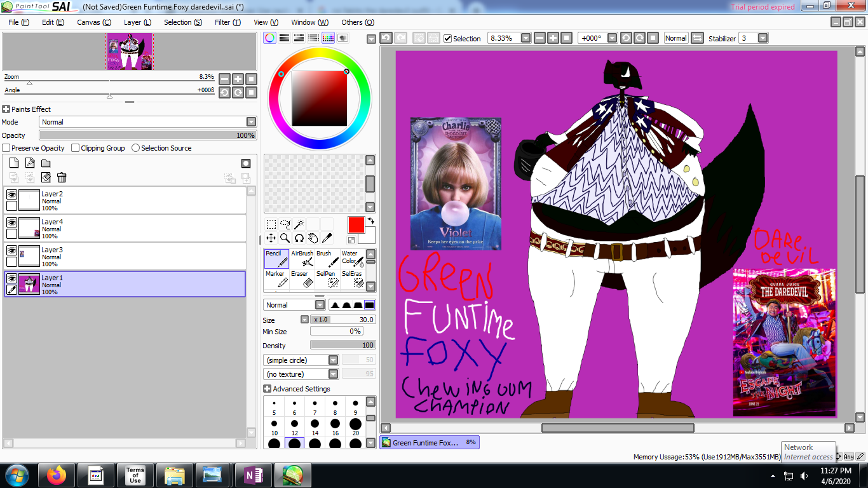Select the Hand pan tool
This screenshot has width=868, height=488.
[x=313, y=238]
